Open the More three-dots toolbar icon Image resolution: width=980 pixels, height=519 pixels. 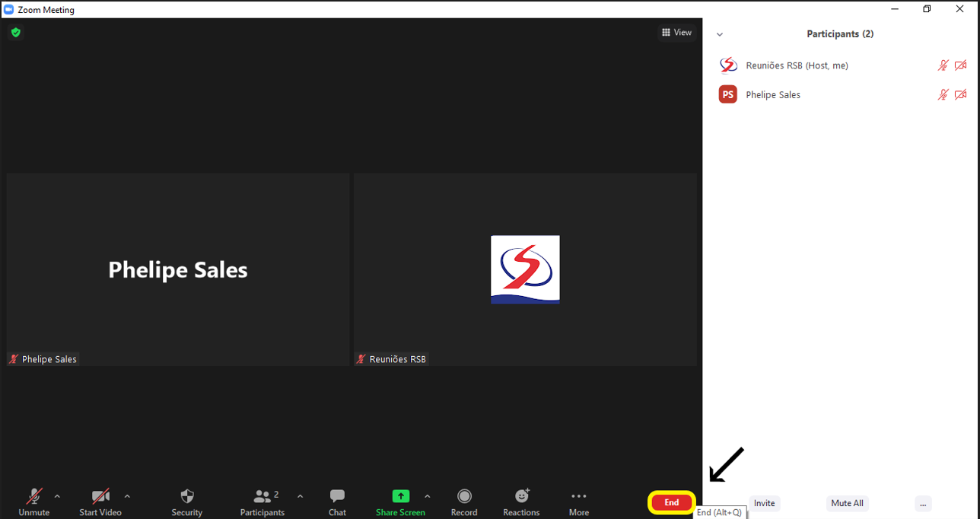tap(579, 496)
